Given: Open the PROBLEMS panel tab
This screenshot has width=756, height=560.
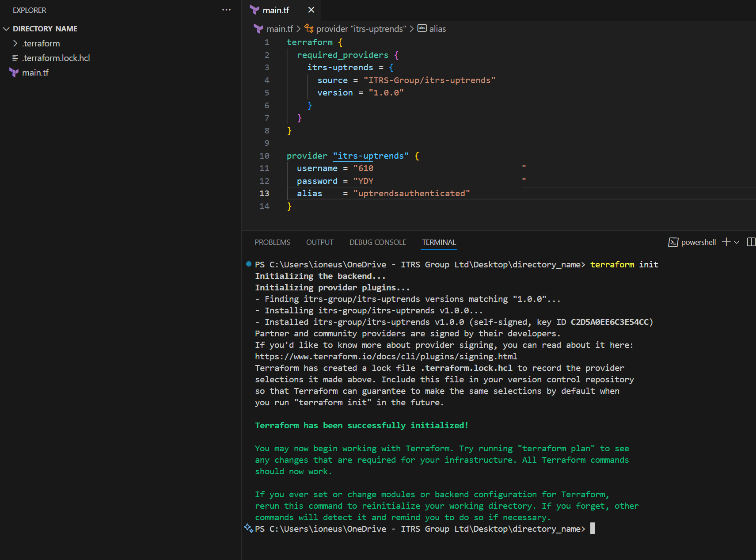Looking at the screenshot, I should 273,242.
